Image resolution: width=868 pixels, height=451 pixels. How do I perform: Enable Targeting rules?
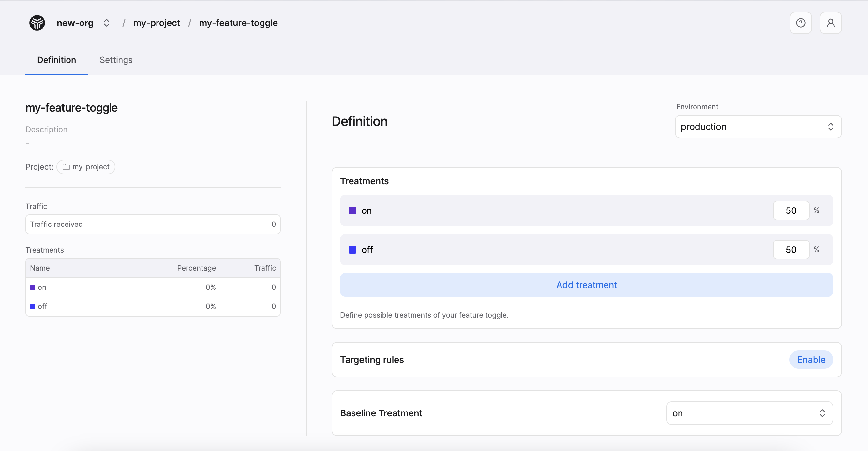[811, 360]
